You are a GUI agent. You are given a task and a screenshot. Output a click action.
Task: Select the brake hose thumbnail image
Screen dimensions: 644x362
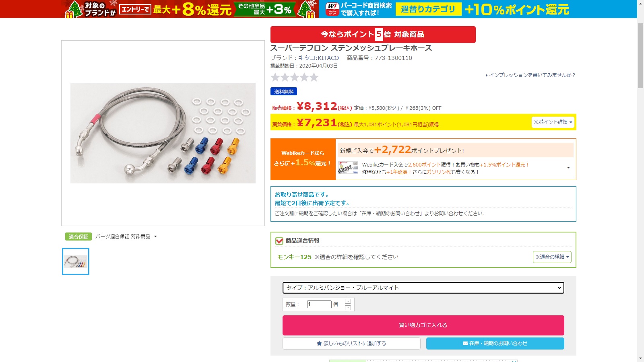pyautogui.click(x=76, y=261)
